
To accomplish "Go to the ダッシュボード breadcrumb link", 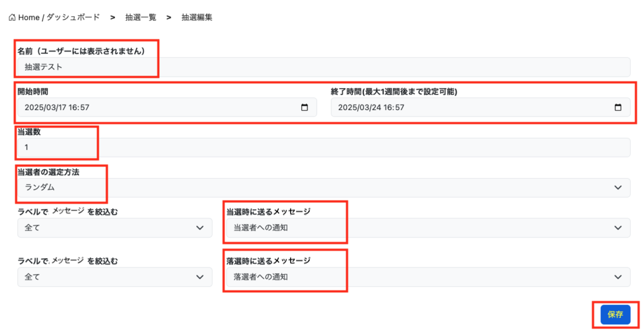I will pyautogui.click(x=75, y=18).
